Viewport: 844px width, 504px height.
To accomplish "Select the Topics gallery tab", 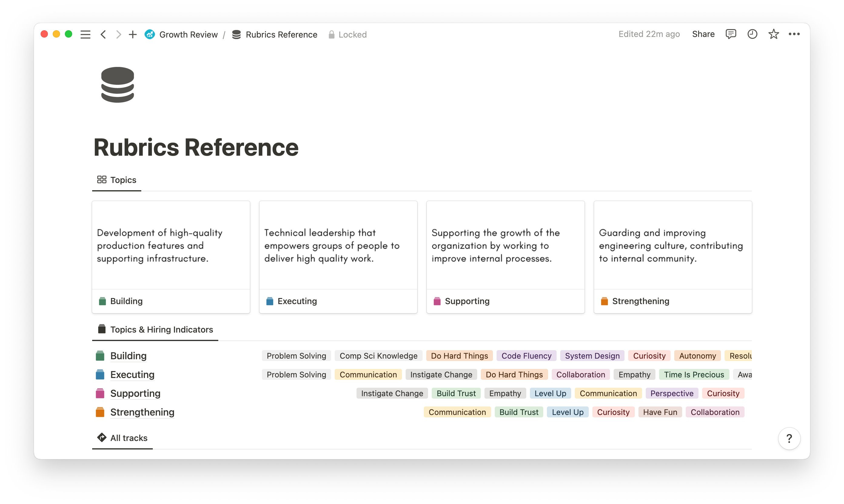I will click(117, 180).
